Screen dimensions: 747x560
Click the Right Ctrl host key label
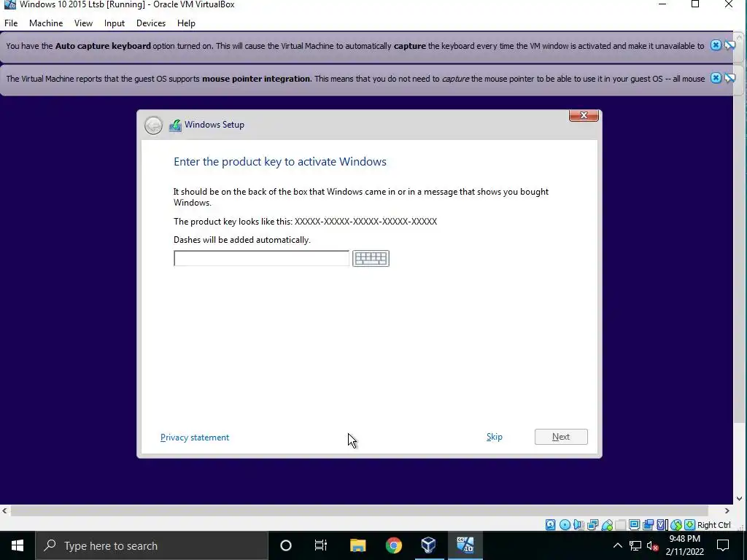click(713, 525)
